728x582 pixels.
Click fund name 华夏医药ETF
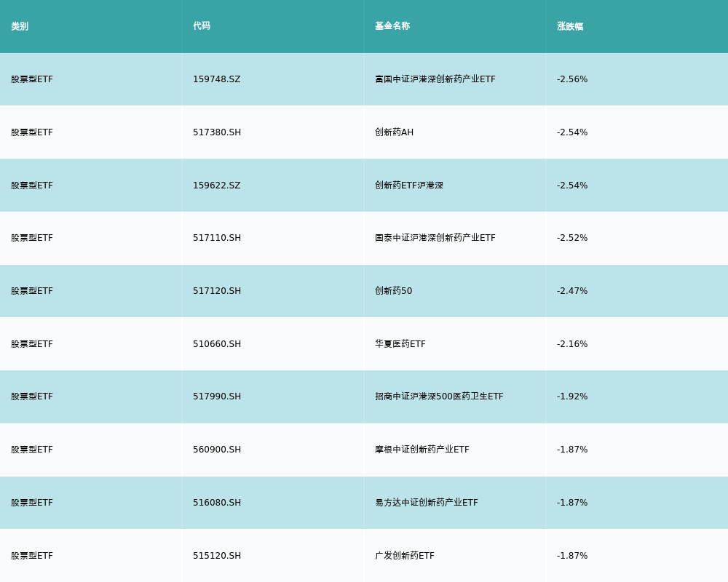400,344
